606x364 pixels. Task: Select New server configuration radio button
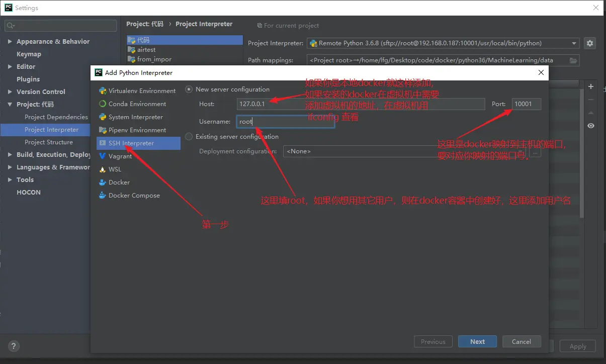(x=189, y=89)
